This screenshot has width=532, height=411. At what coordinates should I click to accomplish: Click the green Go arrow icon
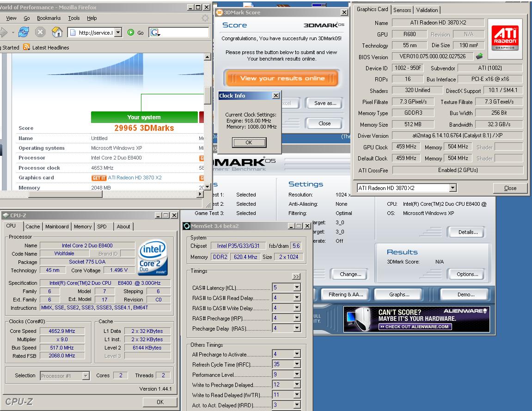click(x=131, y=32)
